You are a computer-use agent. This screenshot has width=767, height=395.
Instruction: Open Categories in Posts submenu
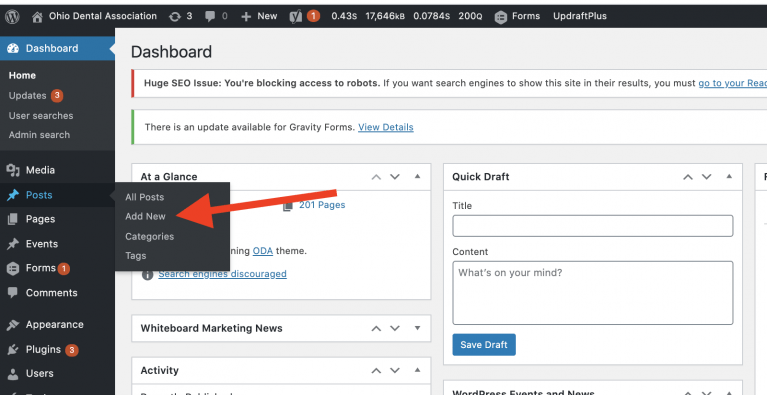tap(150, 237)
